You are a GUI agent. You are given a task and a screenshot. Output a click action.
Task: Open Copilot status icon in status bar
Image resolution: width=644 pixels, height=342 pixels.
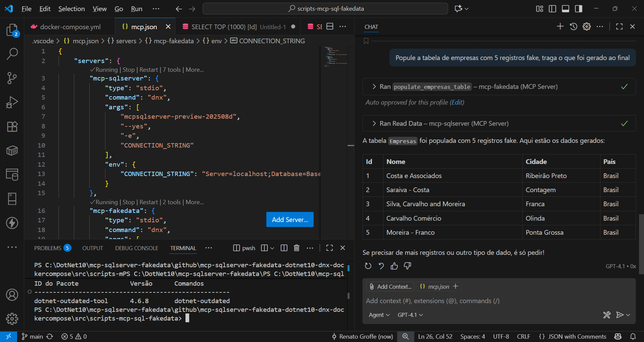[x=618, y=336]
